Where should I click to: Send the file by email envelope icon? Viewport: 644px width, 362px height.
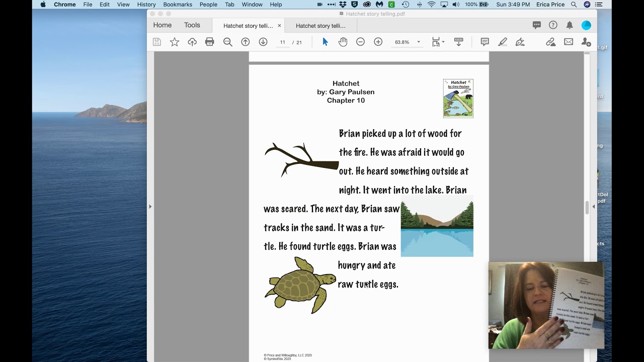tap(569, 42)
